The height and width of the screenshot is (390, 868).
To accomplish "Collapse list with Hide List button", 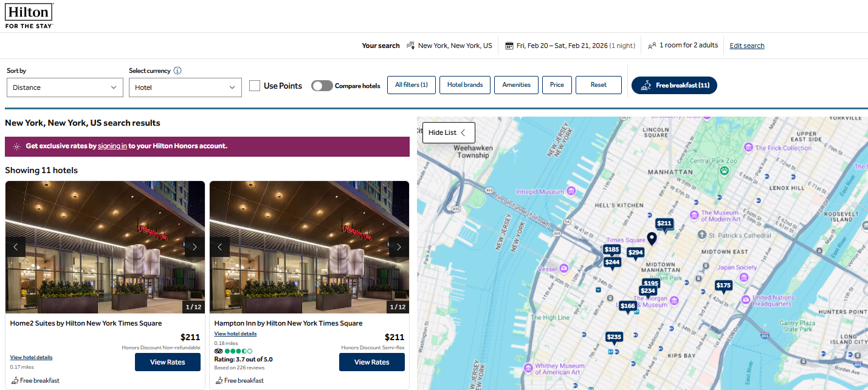I will click(448, 132).
